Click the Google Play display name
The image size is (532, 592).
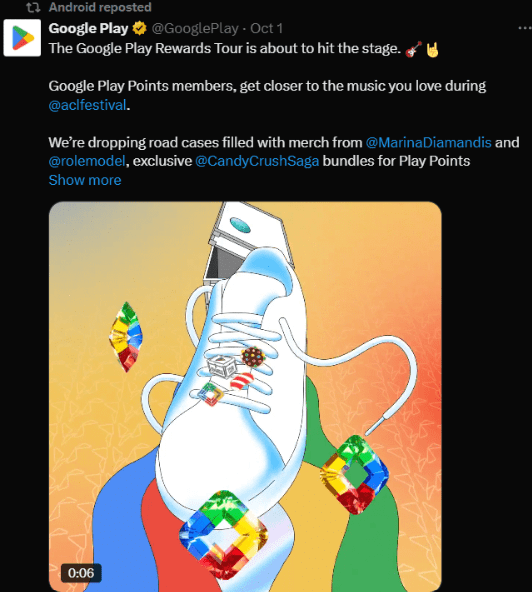pos(88,28)
